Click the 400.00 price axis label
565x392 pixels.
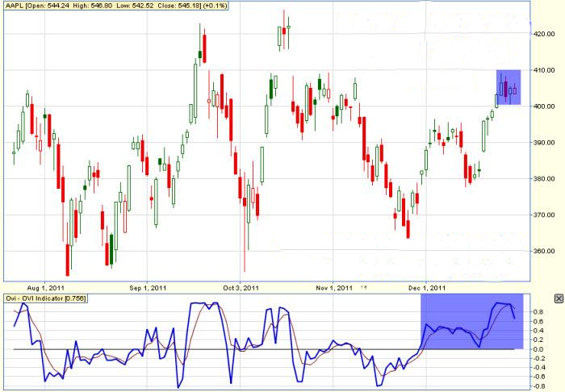click(x=545, y=106)
